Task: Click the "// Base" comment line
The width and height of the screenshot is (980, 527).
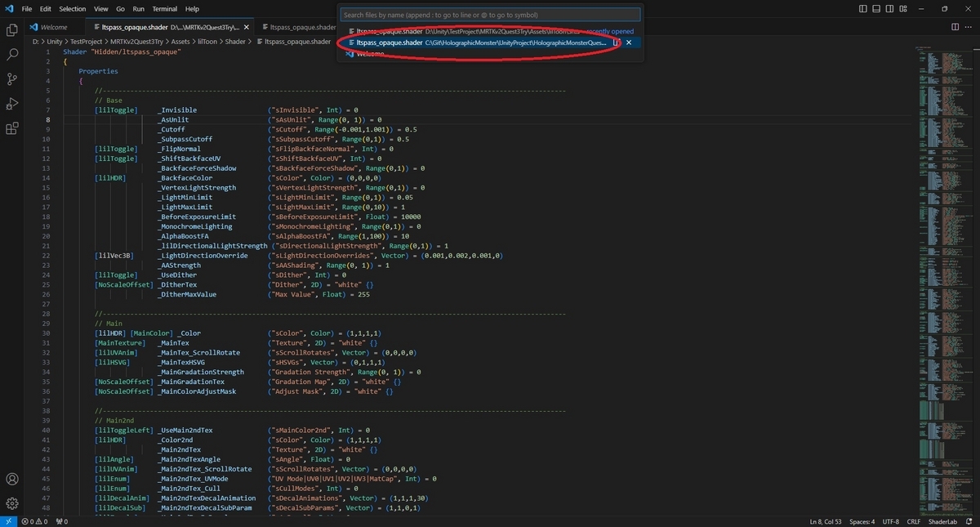Action: pyautogui.click(x=109, y=100)
